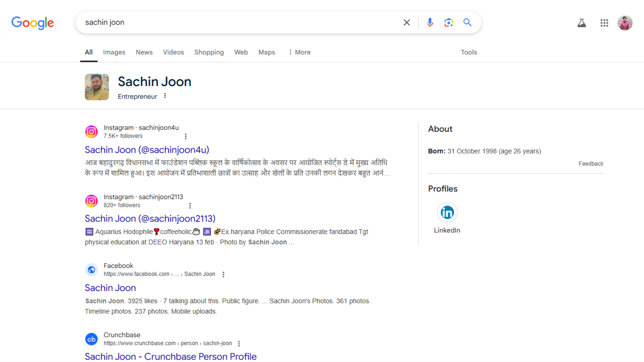Click the voice search microphone icon
The width and height of the screenshot is (644, 362).
tap(430, 22)
